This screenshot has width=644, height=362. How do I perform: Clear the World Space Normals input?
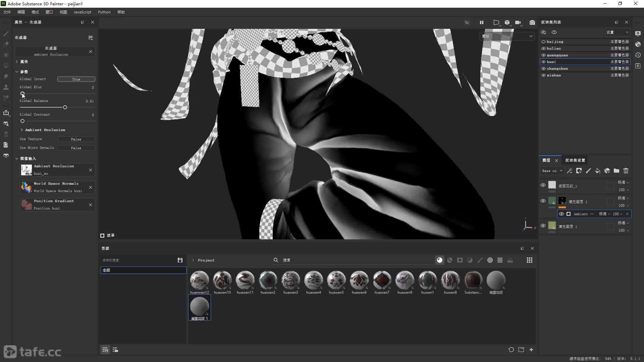[91, 187]
